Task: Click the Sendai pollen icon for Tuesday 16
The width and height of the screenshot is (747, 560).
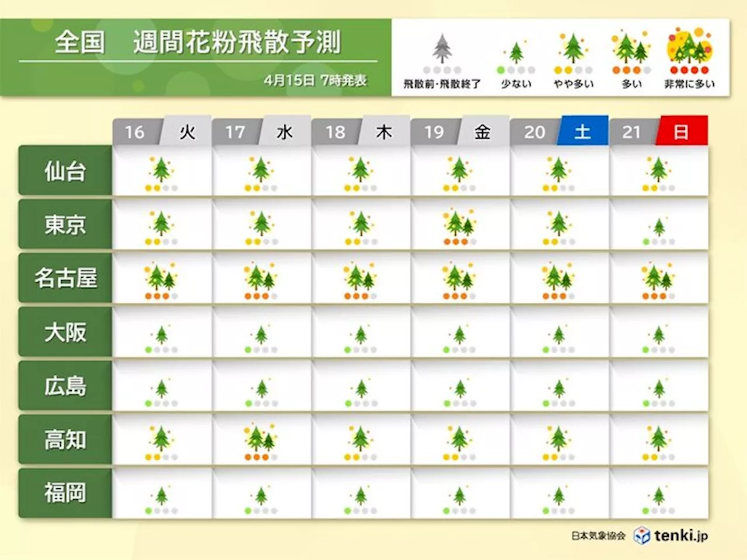Action: (x=162, y=174)
